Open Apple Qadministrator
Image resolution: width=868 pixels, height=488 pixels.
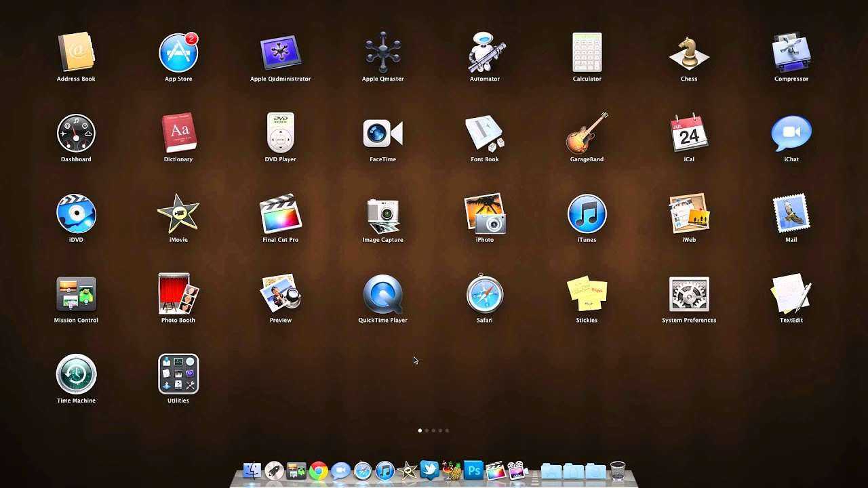[280, 53]
